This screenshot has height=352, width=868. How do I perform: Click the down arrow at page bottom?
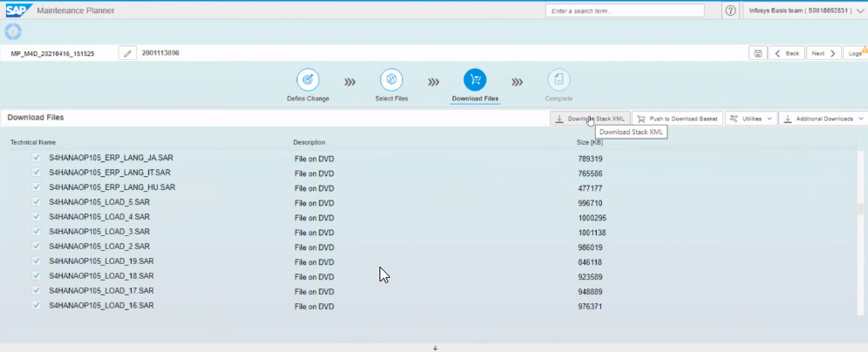(x=435, y=349)
